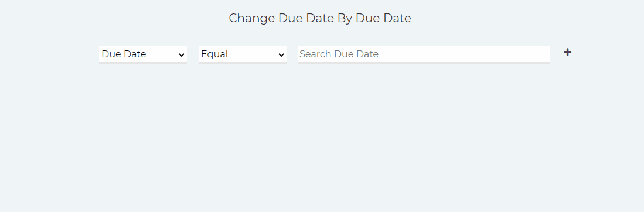The height and width of the screenshot is (212, 644).
Task: Show field options via Due Date caret
Action: click(182, 55)
